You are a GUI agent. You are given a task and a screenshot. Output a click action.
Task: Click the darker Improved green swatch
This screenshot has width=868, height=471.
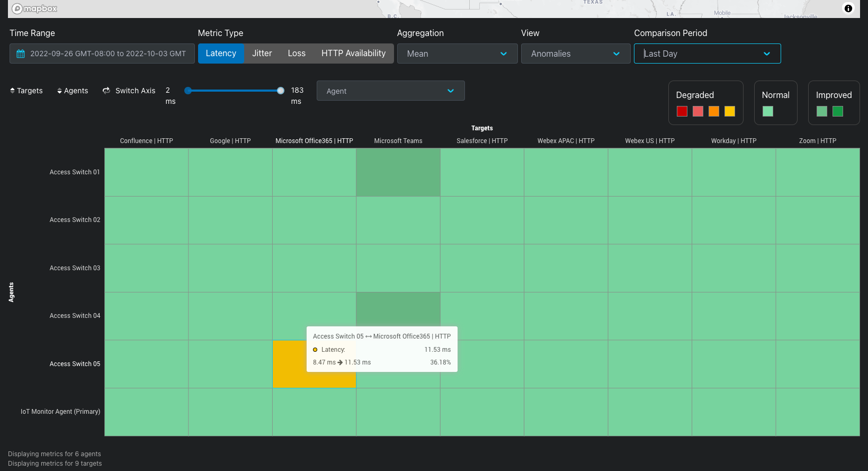coord(838,111)
